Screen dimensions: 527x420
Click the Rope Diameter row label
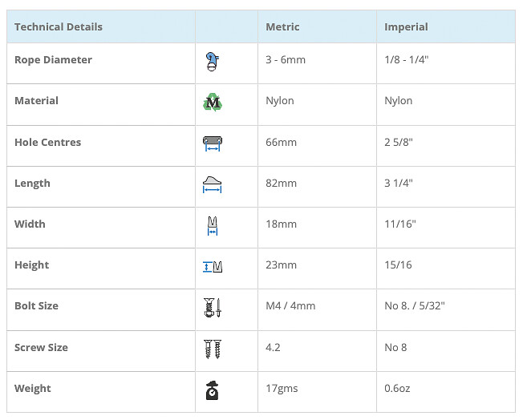point(53,60)
